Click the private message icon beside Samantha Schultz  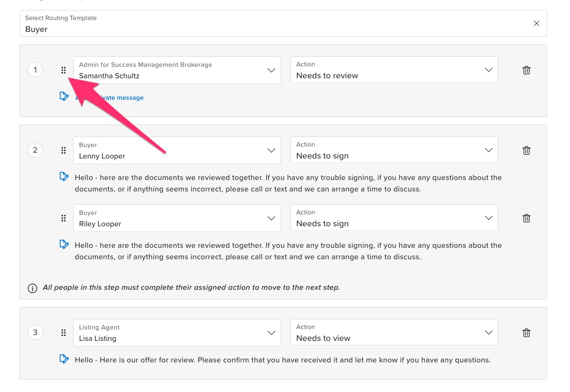tap(65, 96)
